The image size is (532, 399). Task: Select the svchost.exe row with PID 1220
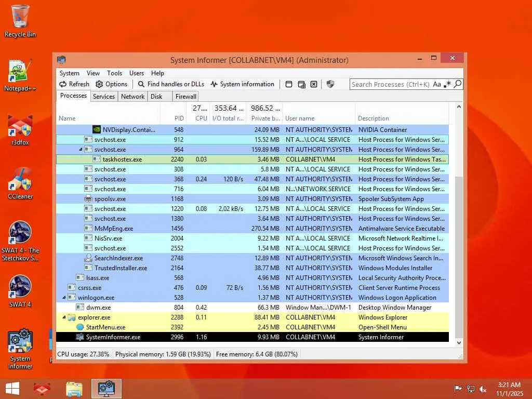pos(252,209)
